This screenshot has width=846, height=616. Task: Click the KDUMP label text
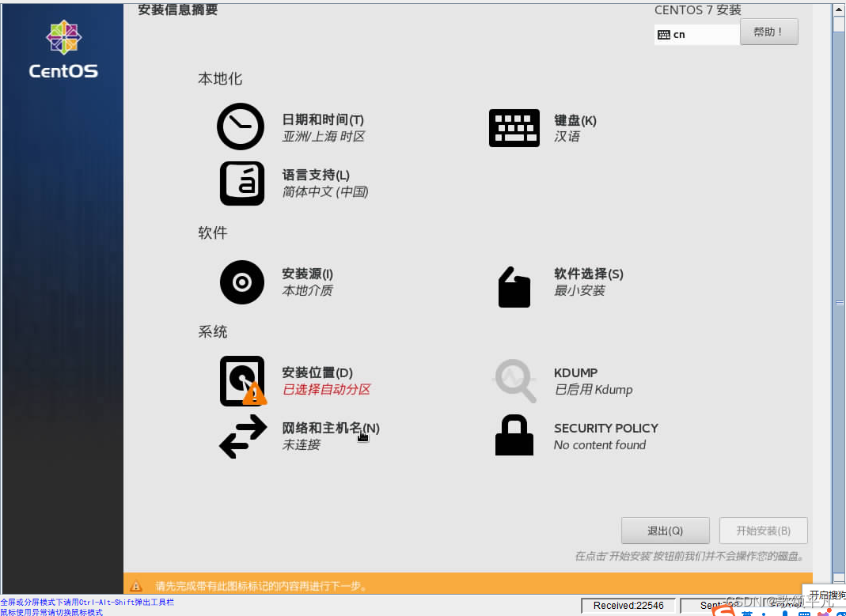coord(575,373)
